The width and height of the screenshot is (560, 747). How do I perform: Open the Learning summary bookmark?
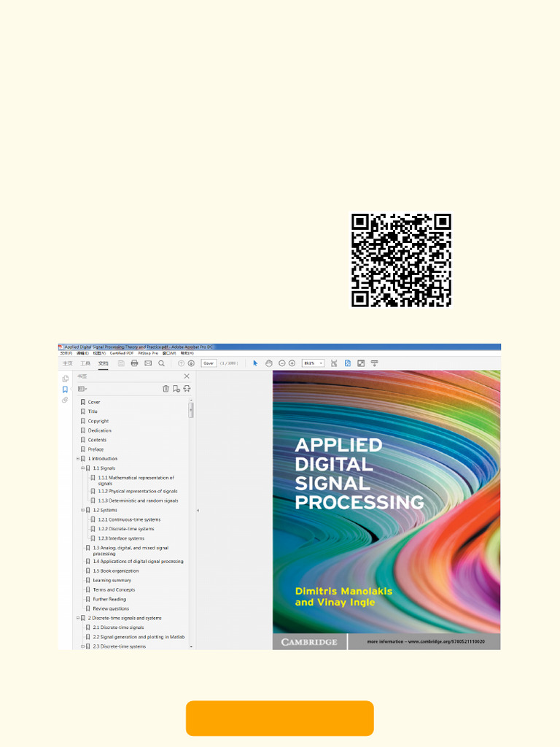pyautogui.click(x=112, y=580)
